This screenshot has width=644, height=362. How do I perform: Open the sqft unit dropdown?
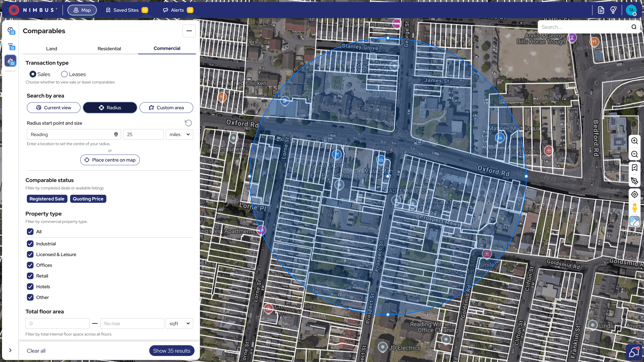click(179, 323)
